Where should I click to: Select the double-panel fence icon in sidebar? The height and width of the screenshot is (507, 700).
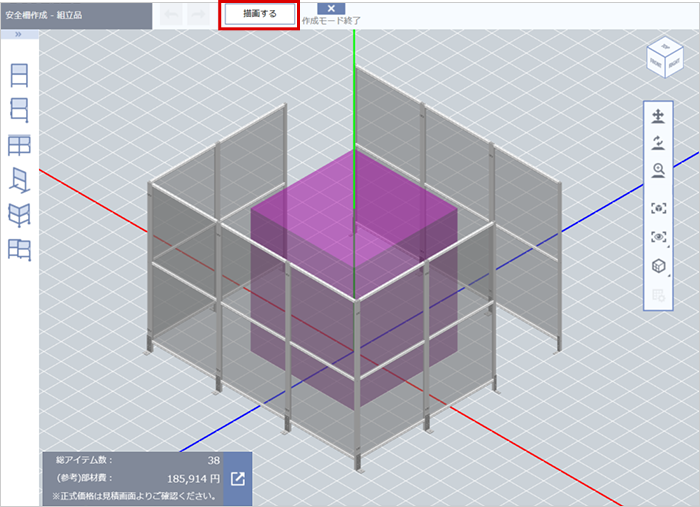(x=19, y=146)
